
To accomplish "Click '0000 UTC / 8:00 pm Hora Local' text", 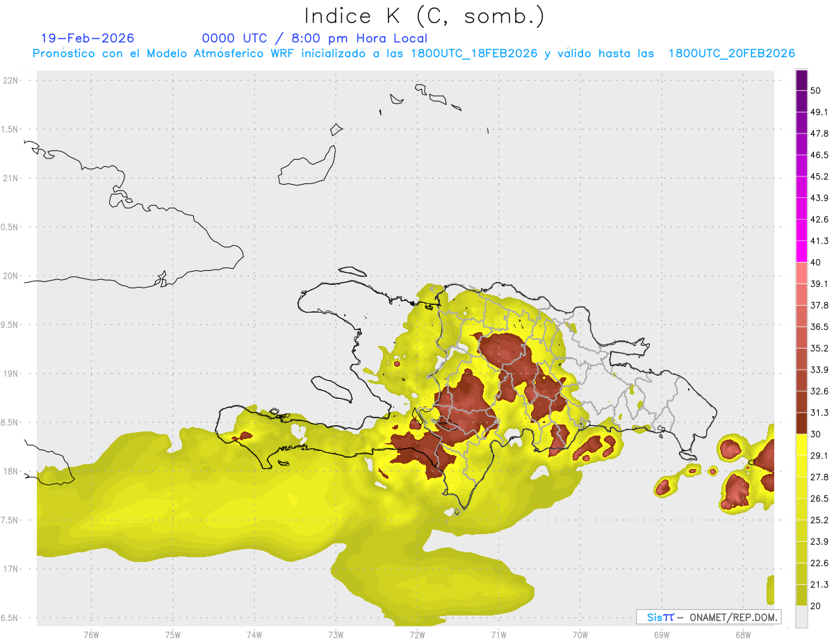I will [315, 38].
